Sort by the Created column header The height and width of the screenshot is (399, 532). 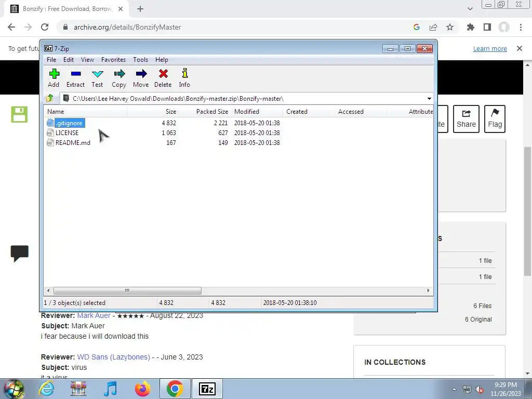tap(309, 112)
